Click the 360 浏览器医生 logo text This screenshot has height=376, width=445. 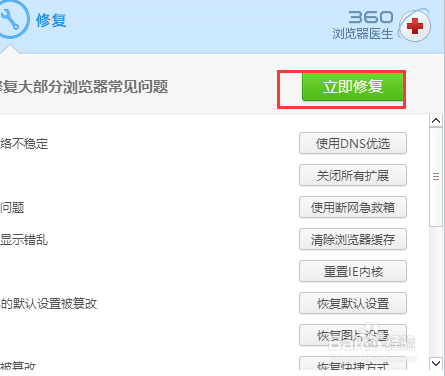tap(363, 25)
